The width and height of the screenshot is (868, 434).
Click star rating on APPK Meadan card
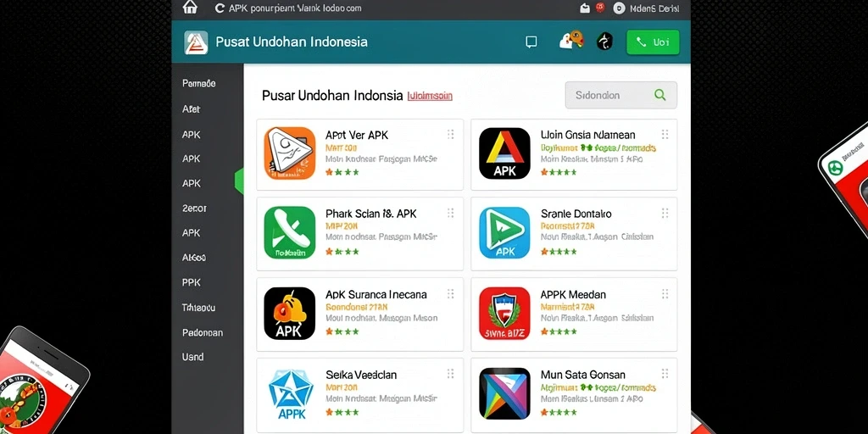(x=559, y=331)
